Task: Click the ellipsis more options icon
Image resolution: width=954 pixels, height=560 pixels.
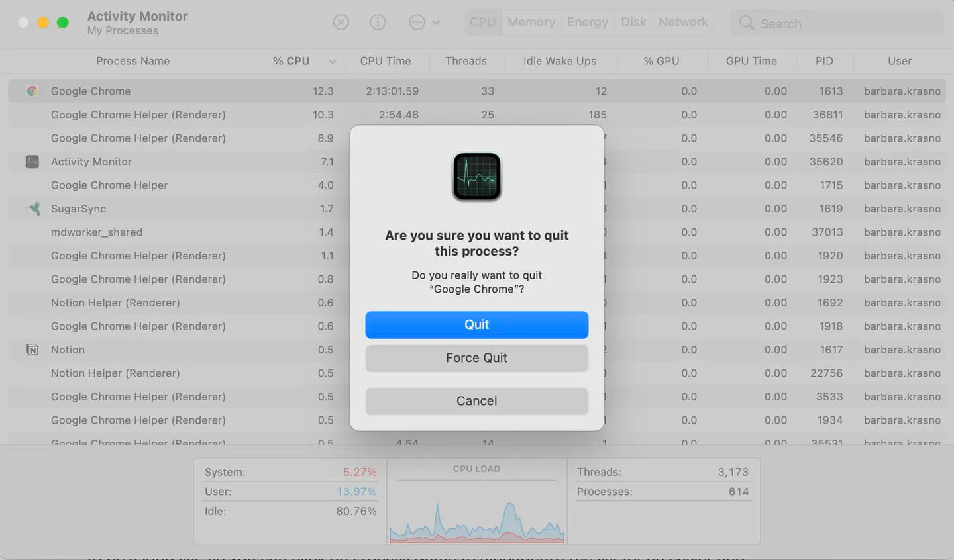Action: [x=417, y=23]
